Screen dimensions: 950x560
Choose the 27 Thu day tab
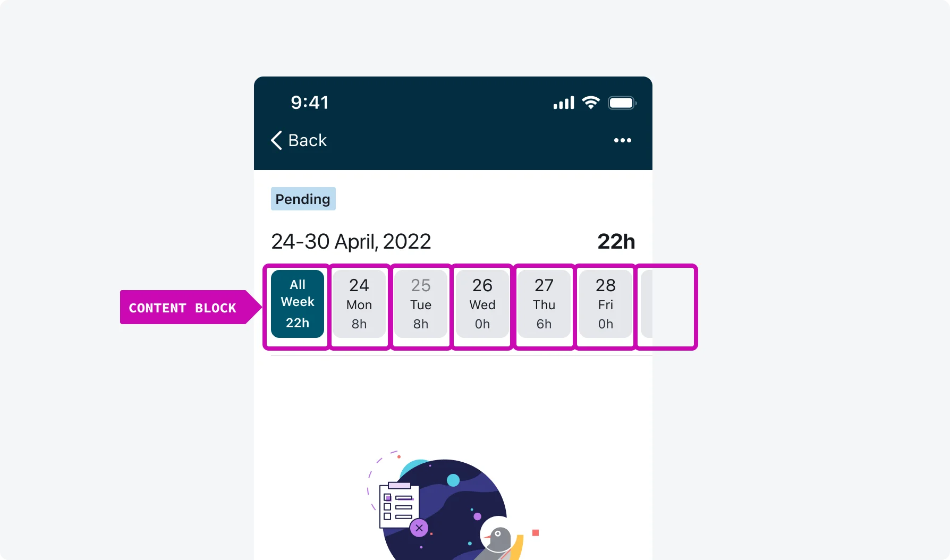[544, 304]
